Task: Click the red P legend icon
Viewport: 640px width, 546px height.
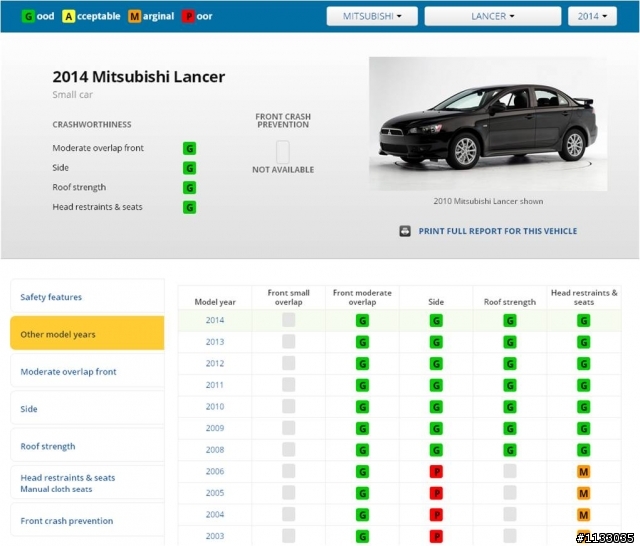Action: (x=188, y=16)
